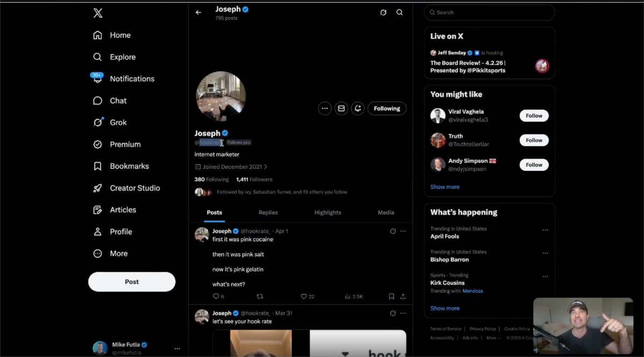Follow Viral Vaghela

pyautogui.click(x=534, y=116)
